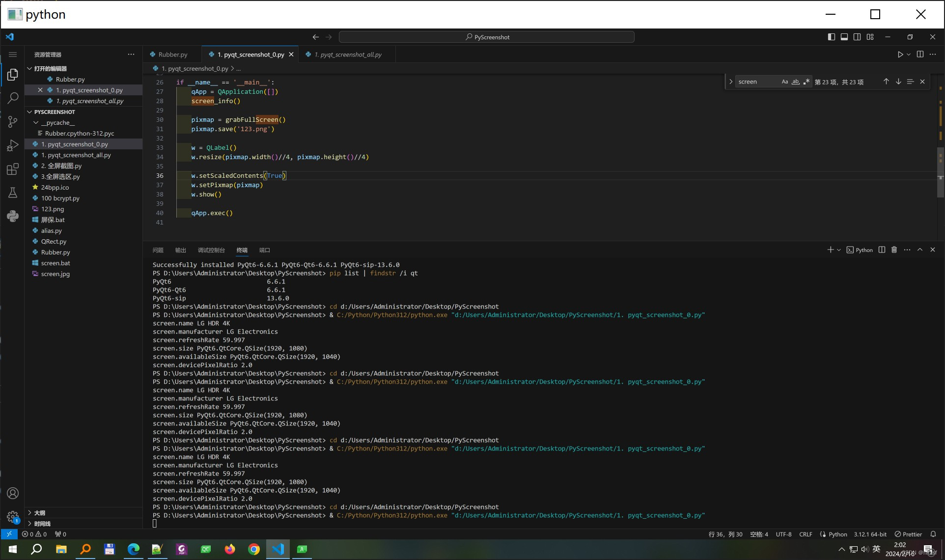
Task: Open new terminal launch profile dropdown
Action: [839, 250]
